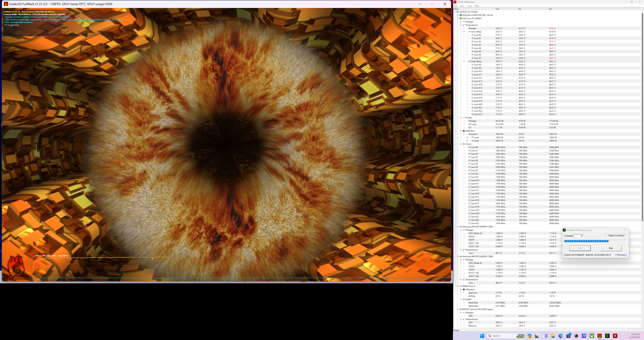Image resolution: width=644 pixels, height=340 pixels.
Task: Click Stop in FurMark CPU Burner
Action: [611, 248]
